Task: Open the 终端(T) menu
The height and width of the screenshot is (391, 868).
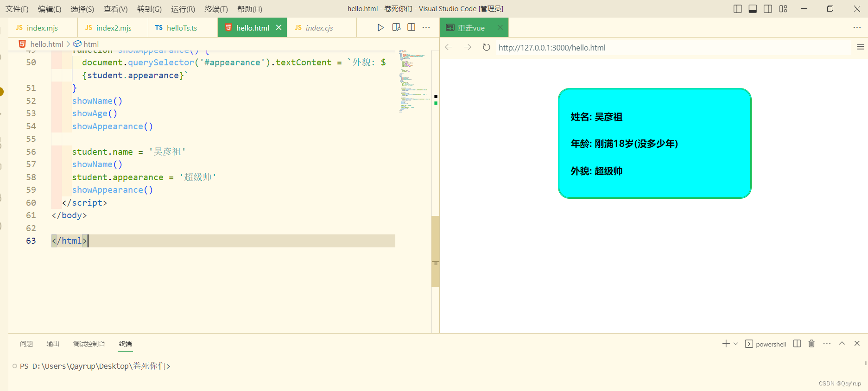Action: click(x=216, y=9)
